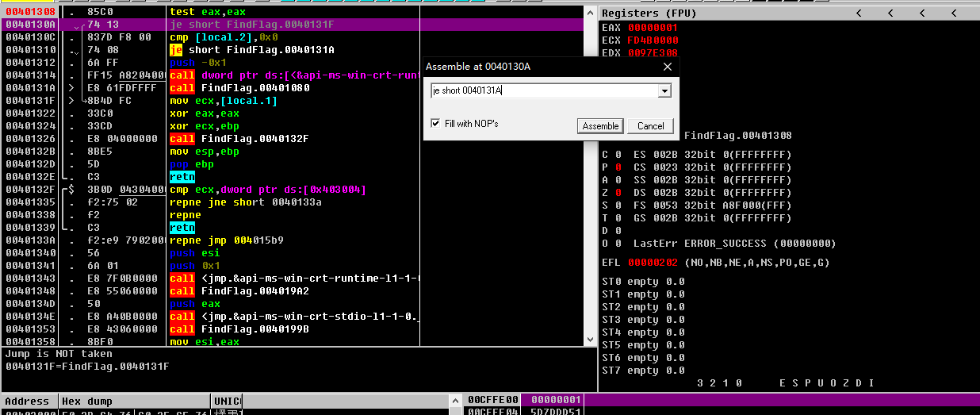Select 'mov esp,ebp' instruction
980x415 pixels.
coord(205,152)
